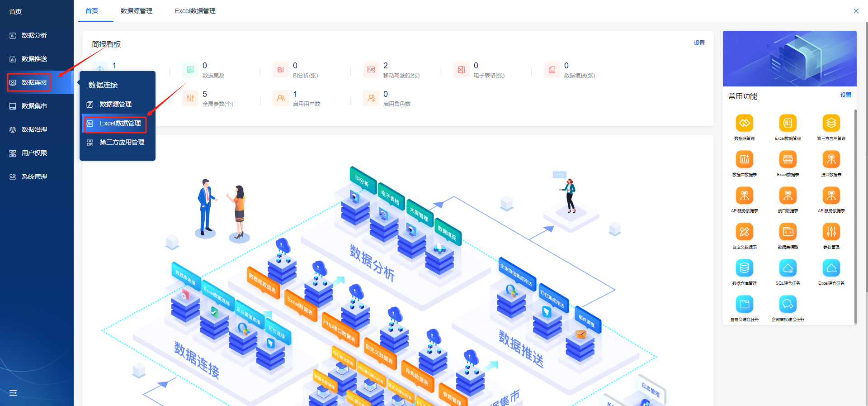Switch to the Excel数据管理 tab
Viewport: 868px width, 406px height.
click(195, 11)
